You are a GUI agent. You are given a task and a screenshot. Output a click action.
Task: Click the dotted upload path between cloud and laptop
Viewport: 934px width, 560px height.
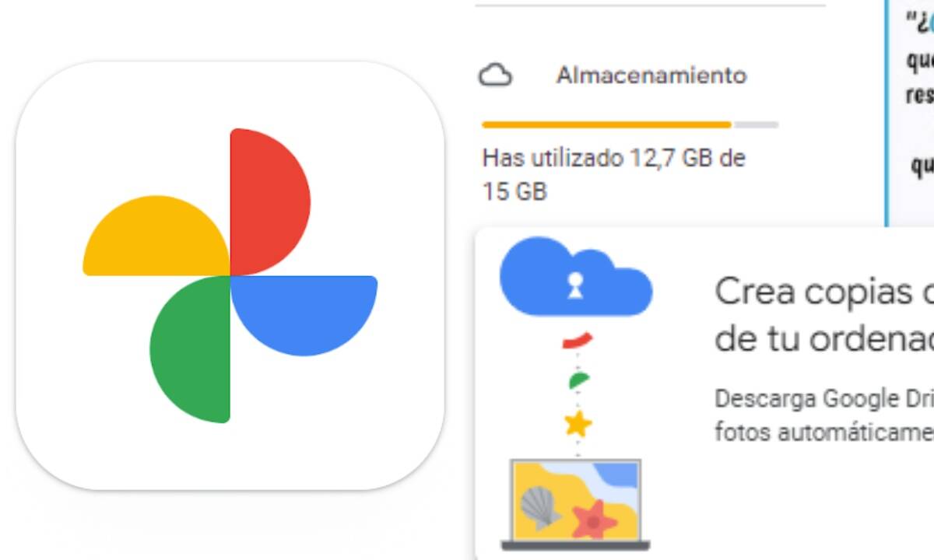click(x=577, y=397)
